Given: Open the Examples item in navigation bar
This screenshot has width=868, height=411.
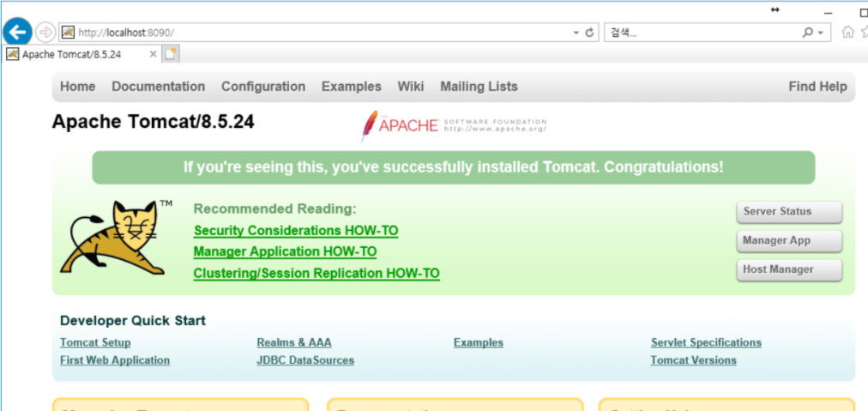Looking at the screenshot, I should tap(352, 87).
